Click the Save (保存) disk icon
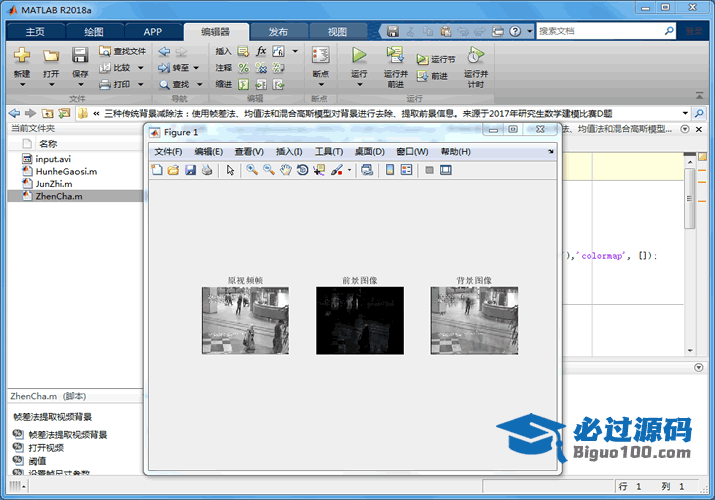 (x=80, y=56)
